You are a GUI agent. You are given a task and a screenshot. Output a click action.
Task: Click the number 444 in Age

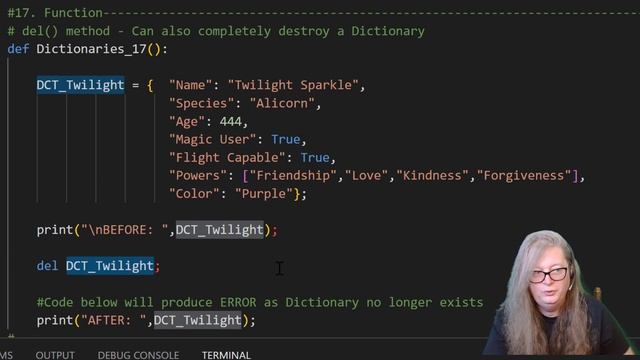click(231, 122)
